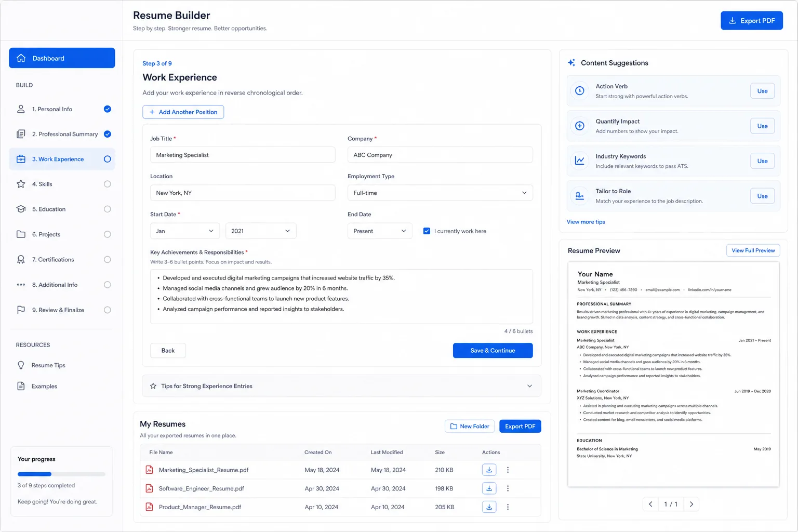Screen dimensions: 798x532
Task: Use the Industry Keywords suggestion
Action: (x=762, y=161)
